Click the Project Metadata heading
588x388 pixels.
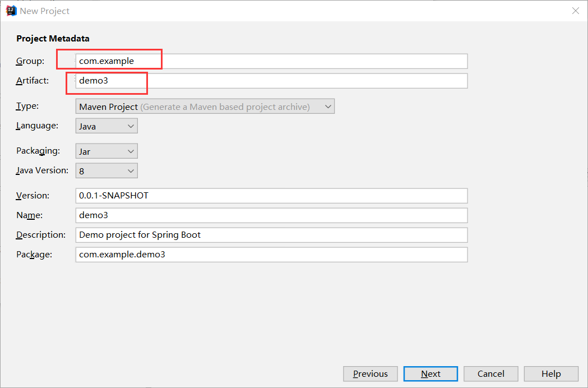tap(53, 39)
